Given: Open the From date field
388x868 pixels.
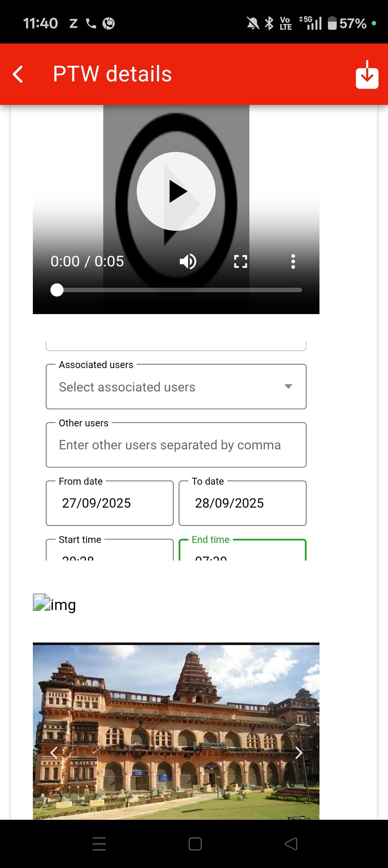Looking at the screenshot, I should pos(110,503).
